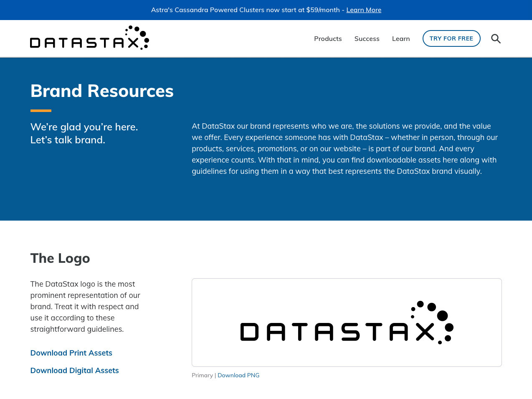Click the 'Primary' caption label
The width and height of the screenshot is (532, 399).
pyautogui.click(x=202, y=375)
